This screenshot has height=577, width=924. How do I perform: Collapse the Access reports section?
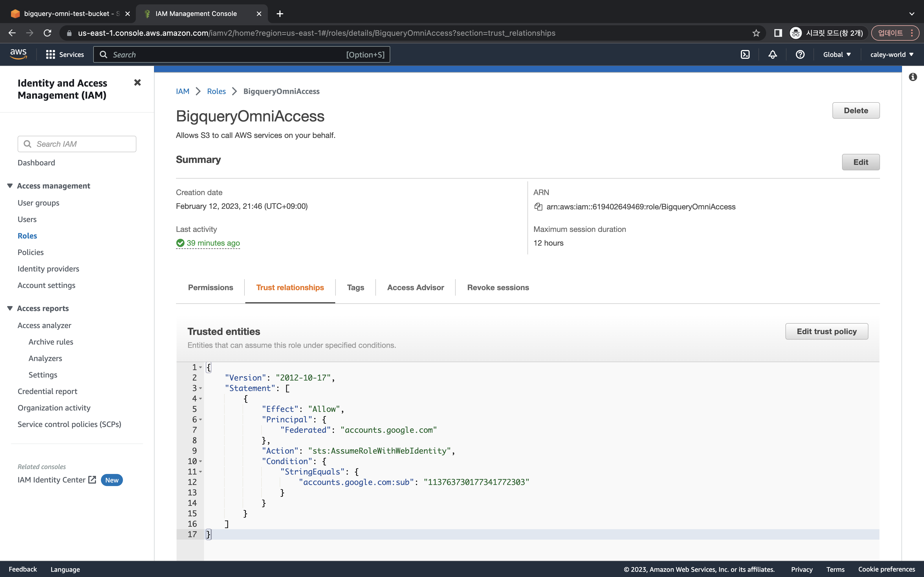tap(10, 308)
